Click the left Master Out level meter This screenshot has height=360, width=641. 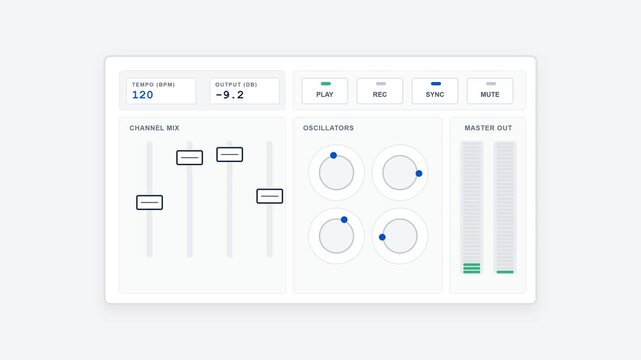coord(472,208)
